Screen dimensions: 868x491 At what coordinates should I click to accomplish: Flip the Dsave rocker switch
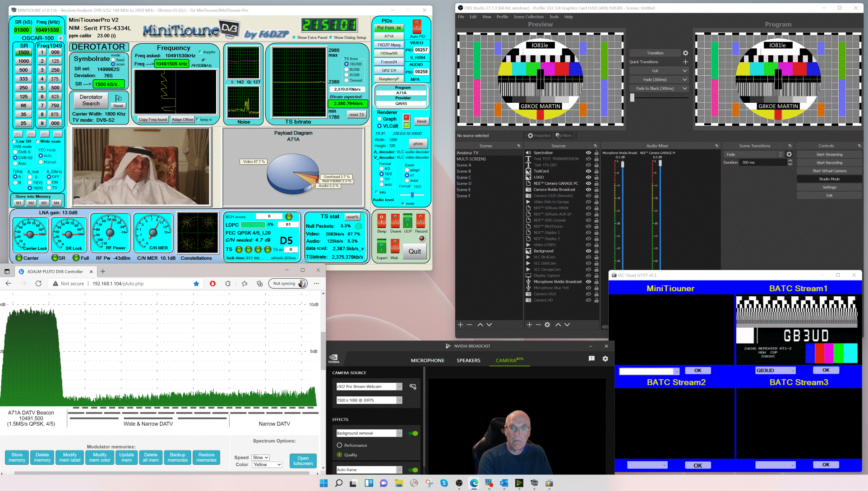point(395,221)
